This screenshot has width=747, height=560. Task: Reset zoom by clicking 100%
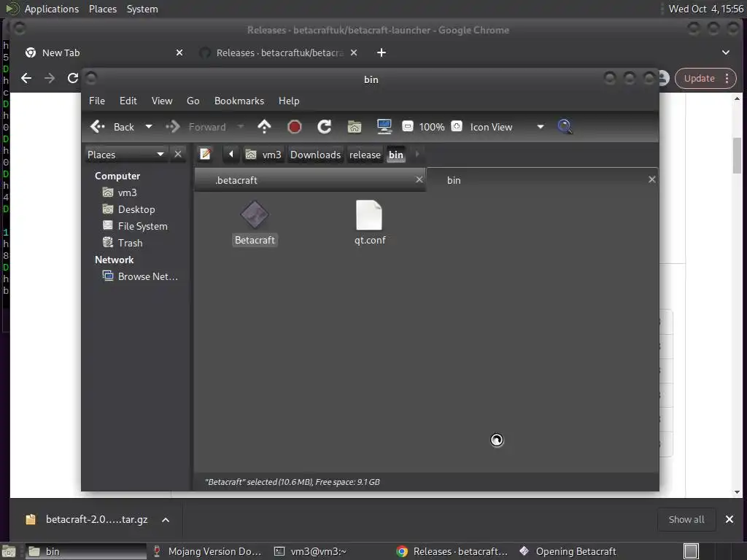[432, 127]
